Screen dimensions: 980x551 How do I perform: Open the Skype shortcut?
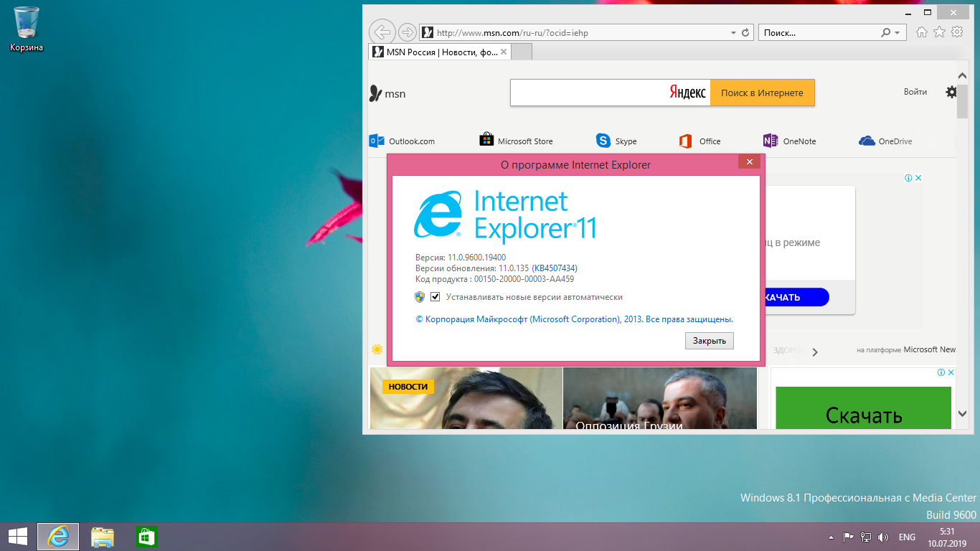[616, 141]
